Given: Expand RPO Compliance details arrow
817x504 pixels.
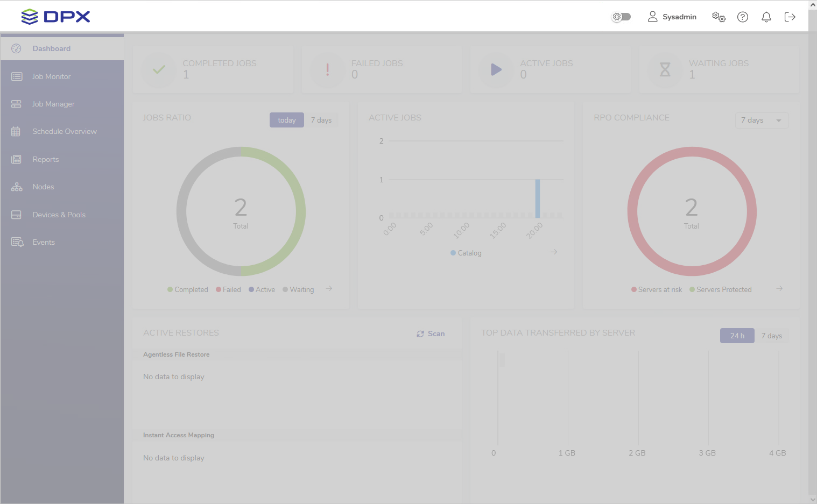Looking at the screenshot, I should click(x=779, y=289).
